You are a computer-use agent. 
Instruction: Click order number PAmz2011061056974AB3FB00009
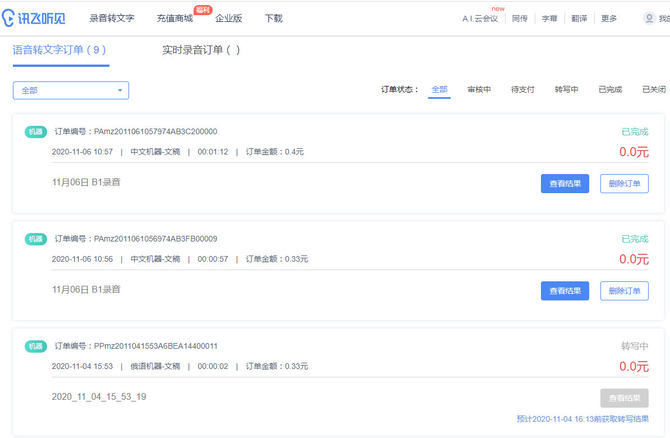(x=156, y=239)
